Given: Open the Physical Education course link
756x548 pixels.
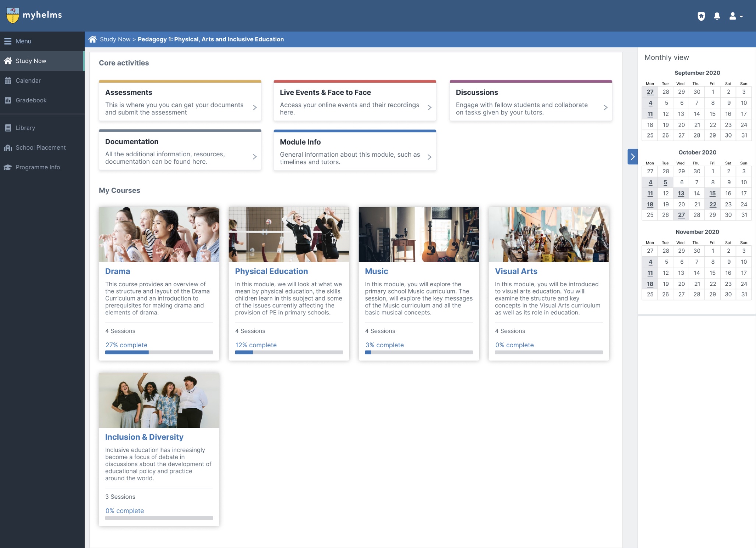Looking at the screenshot, I should tap(271, 271).
